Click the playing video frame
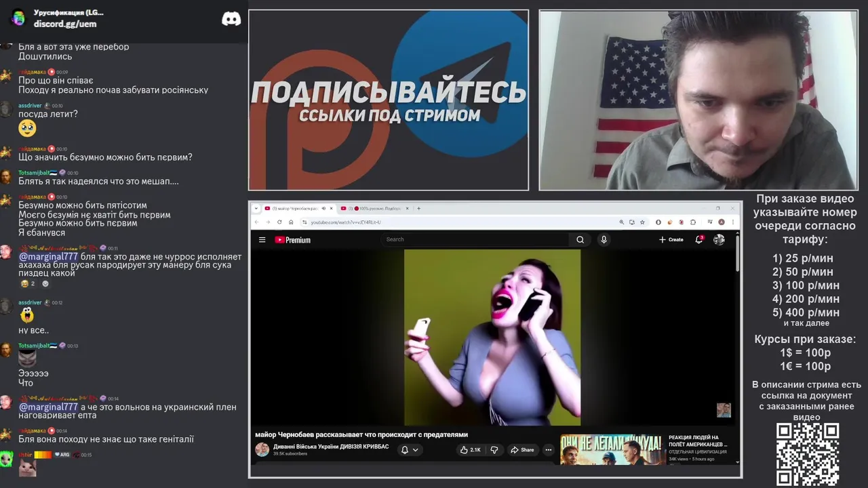Viewport: 868px width, 488px height. (x=492, y=337)
